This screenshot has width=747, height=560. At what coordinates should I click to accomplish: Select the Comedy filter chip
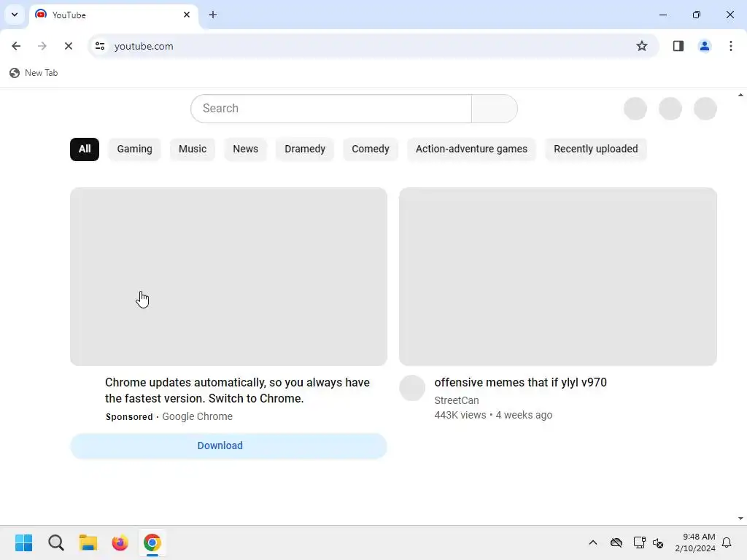coord(370,149)
